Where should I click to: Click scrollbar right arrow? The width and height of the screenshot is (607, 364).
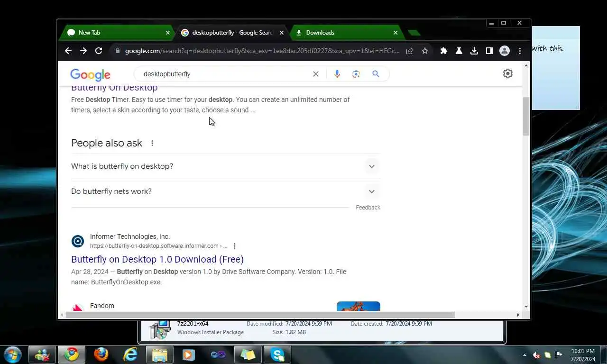518,315
